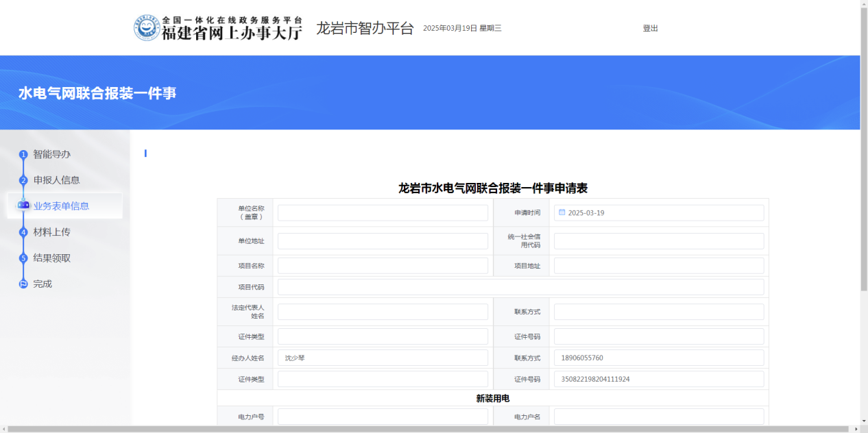Click the 龙岩市智办平台 title text
868x433 pixels.
pos(365,28)
